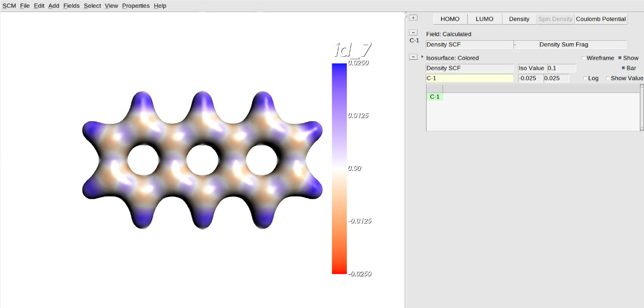Collapse the Field: Calculated section with its minus icon
The image size is (644, 308).
coord(413,32)
